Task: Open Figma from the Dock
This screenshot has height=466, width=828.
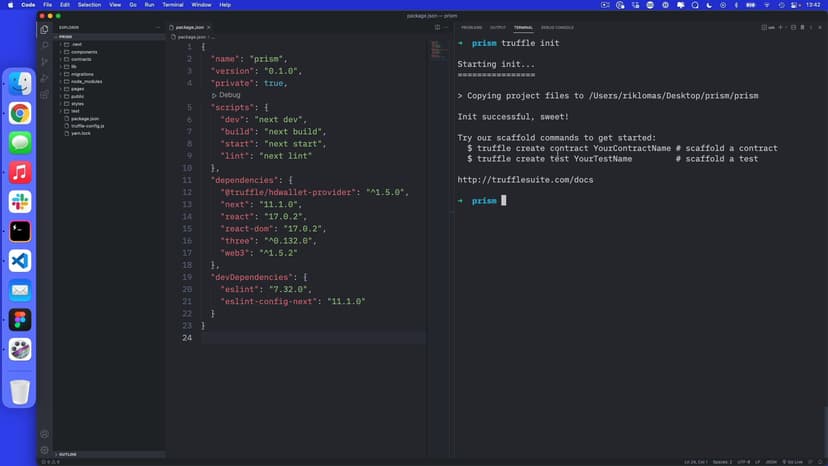Action: pos(20,319)
